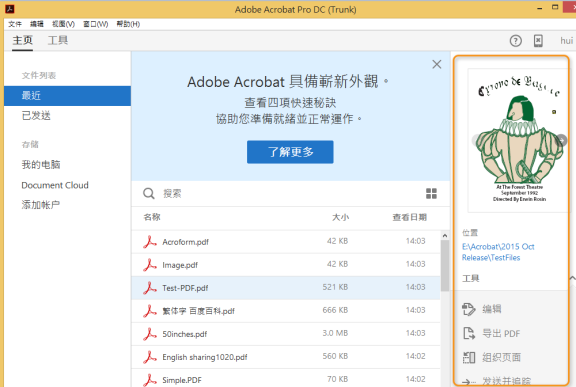
Task: Select the Image.pdf file name
Action: pyautogui.click(x=180, y=265)
